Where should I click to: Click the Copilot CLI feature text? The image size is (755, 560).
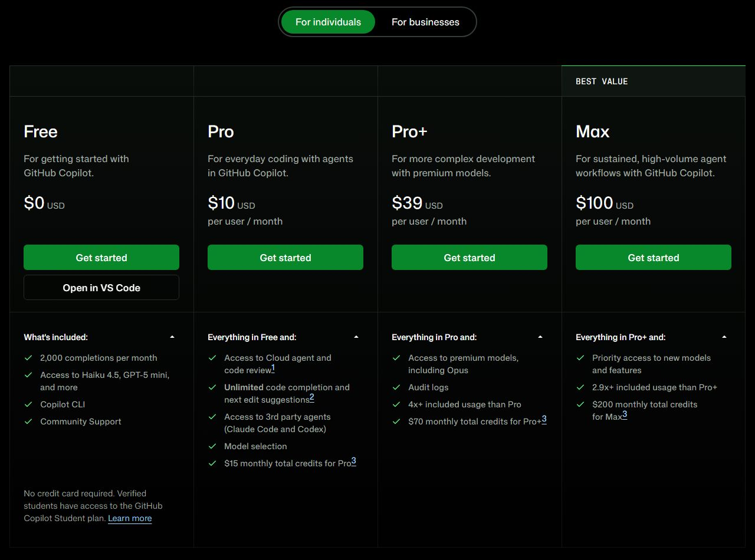63,404
